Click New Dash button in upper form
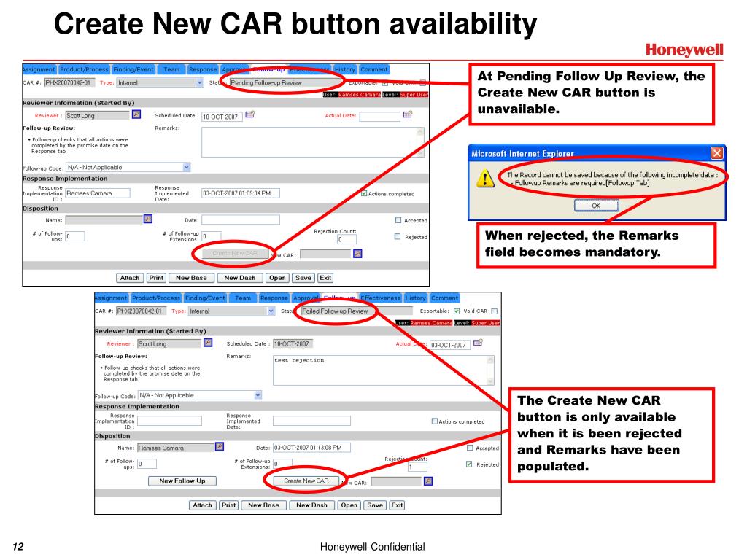 point(239,278)
